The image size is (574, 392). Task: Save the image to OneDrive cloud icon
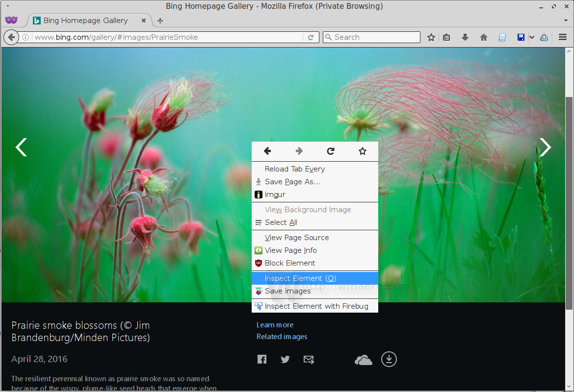click(363, 359)
